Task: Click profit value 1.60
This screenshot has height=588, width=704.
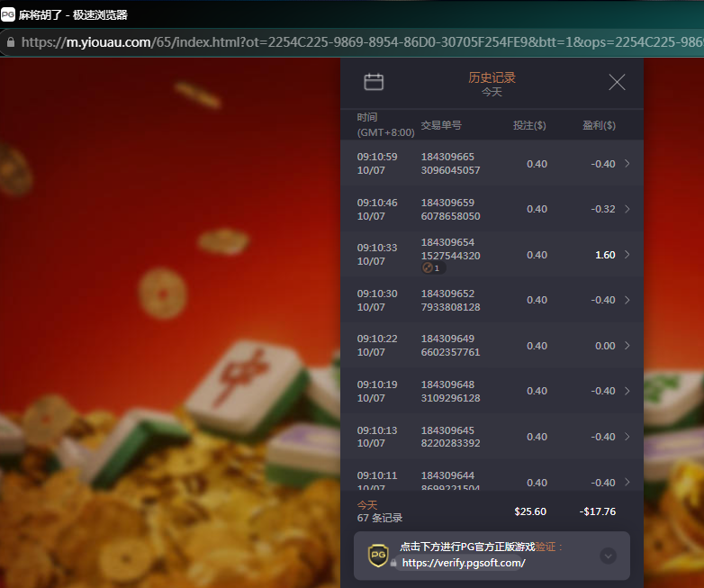Action: pos(605,255)
